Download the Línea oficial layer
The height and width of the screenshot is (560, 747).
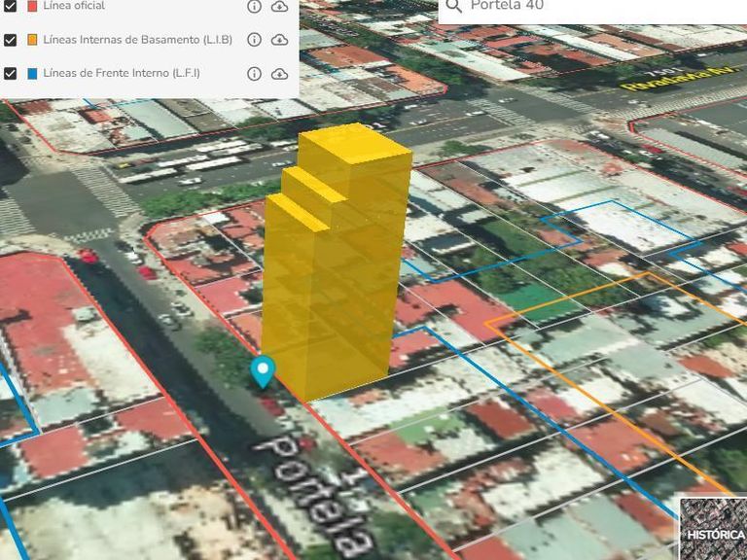tap(280, 6)
